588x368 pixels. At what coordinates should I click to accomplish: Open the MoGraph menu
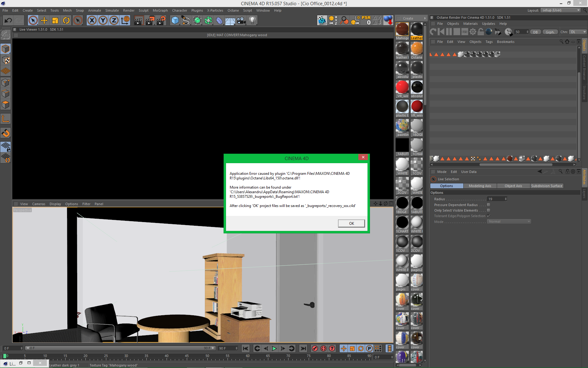pyautogui.click(x=160, y=10)
